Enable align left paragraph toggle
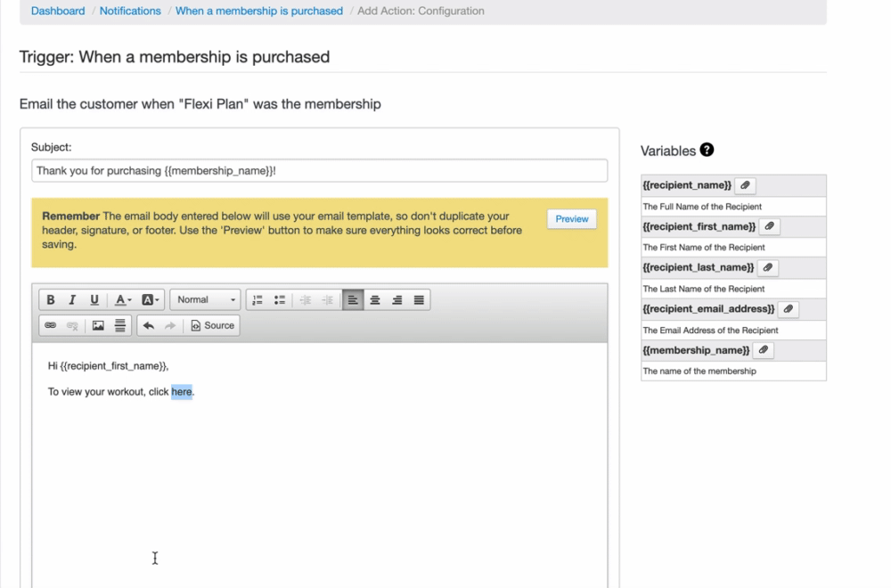891x588 pixels. [353, 300]
